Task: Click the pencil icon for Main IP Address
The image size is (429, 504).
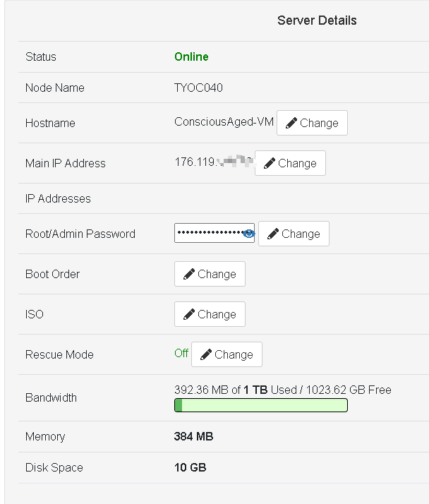Action: tap(269, 163)
